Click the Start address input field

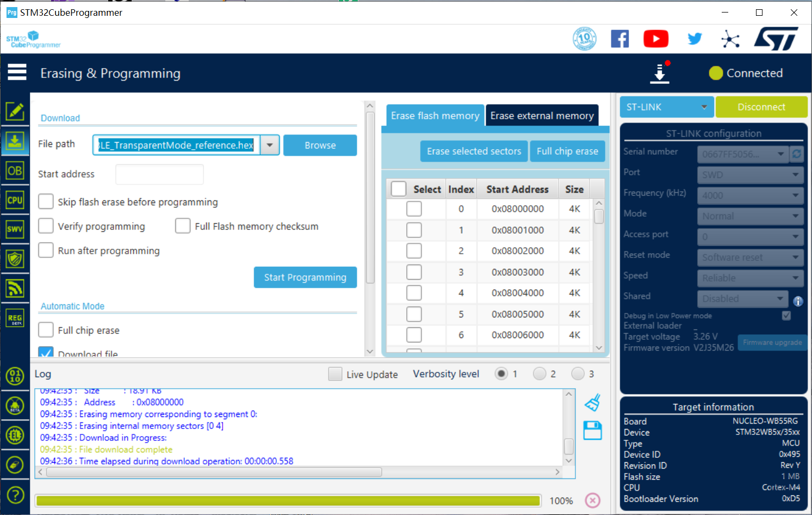(x=159, y=174)
